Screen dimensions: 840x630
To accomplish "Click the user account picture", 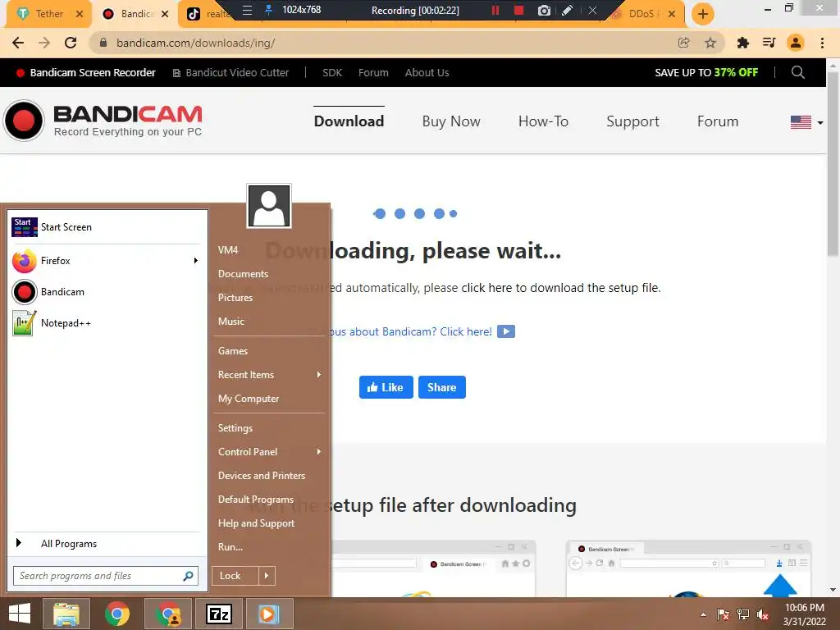I will click(x=269, y=206).
